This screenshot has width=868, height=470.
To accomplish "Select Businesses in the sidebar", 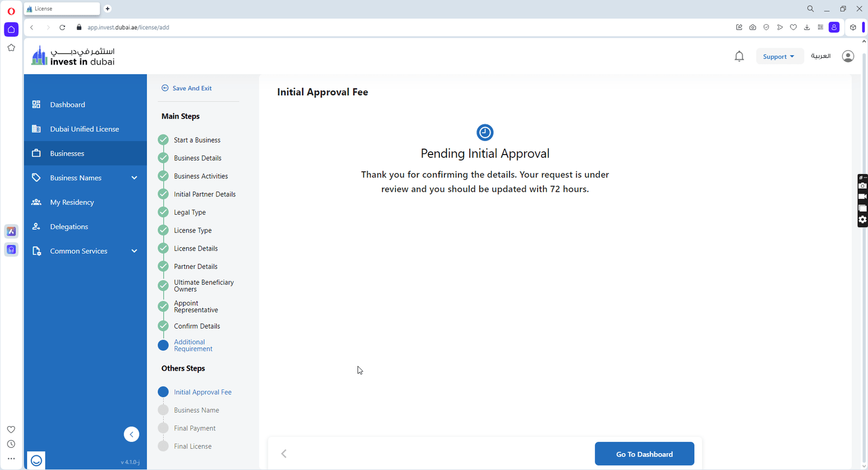I will click(85, 153).
